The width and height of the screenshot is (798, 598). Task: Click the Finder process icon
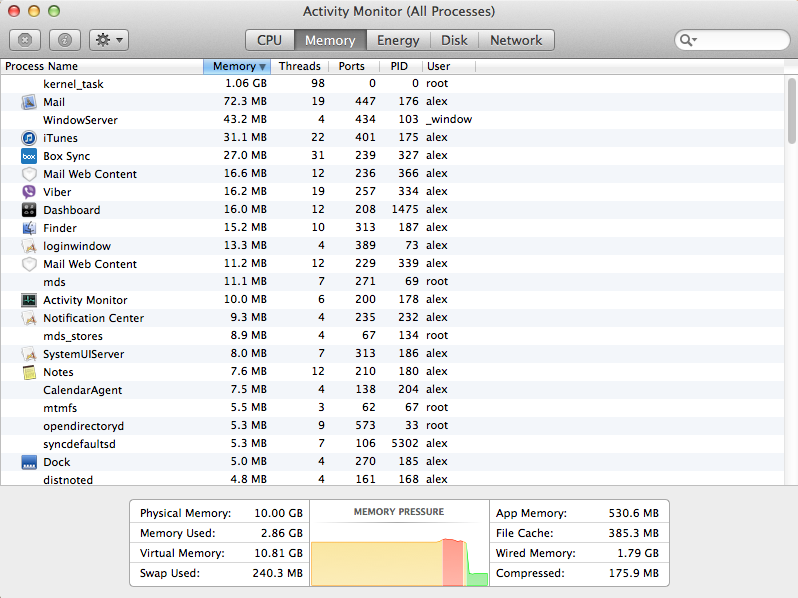tap(29, 228)
